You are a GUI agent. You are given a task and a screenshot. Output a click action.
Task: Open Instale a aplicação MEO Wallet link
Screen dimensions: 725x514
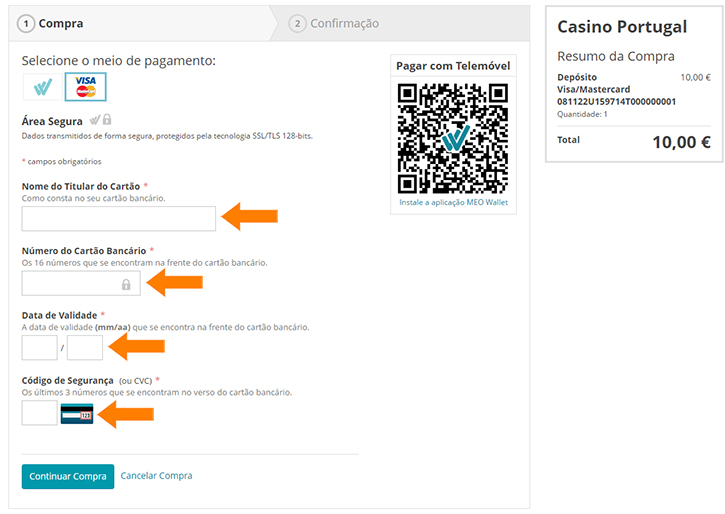(454, 202)
